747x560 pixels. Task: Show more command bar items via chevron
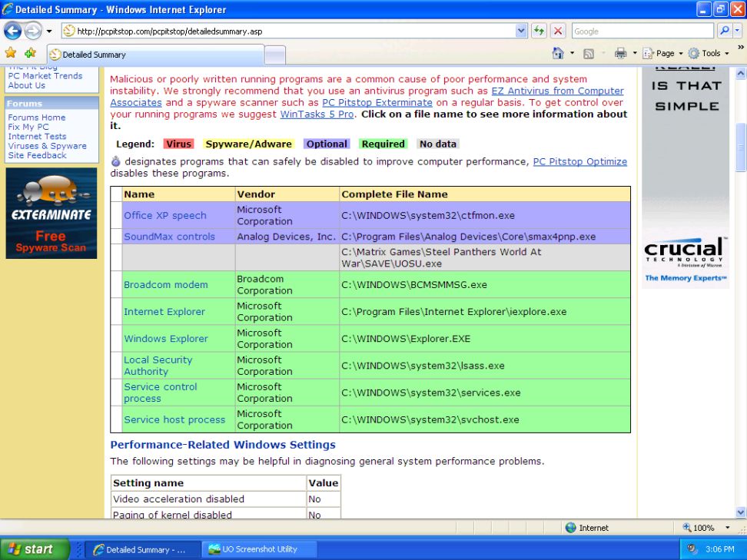pyautogui.click(x=740, y=47)
